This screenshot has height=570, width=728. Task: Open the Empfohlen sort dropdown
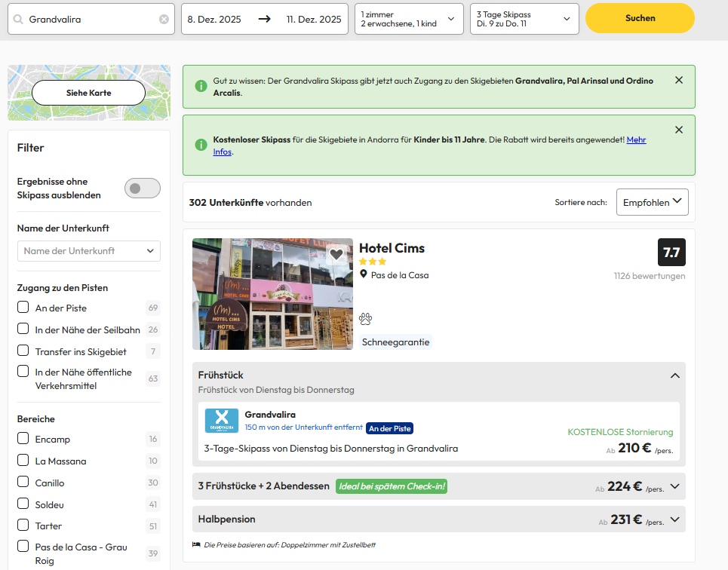click(x=652, y=202)
